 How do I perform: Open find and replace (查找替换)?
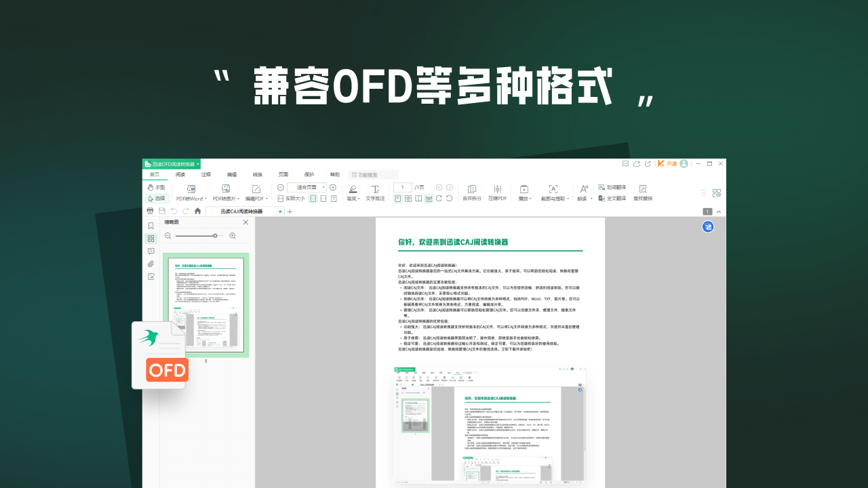[x=643, y=192]
